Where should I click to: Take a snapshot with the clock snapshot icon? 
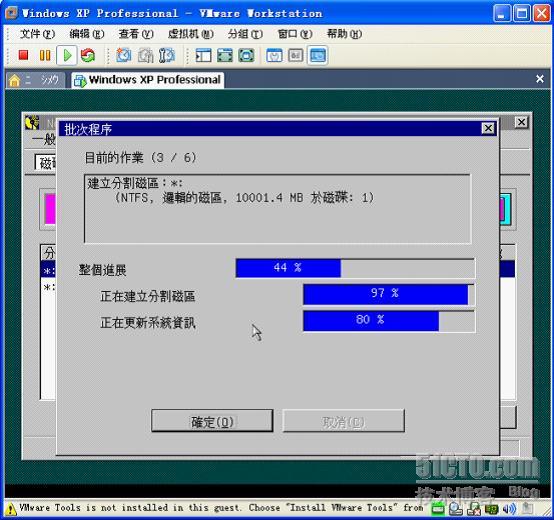pyautogui.click(x=124, y=55)
